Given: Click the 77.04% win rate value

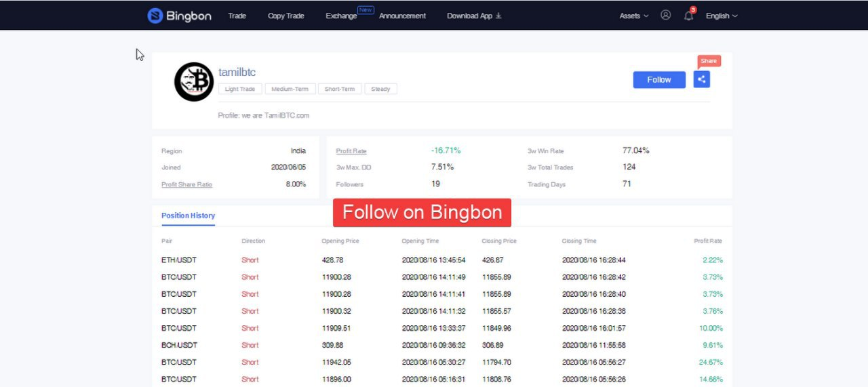Looking at the screenshot, I should coord(636,150).
